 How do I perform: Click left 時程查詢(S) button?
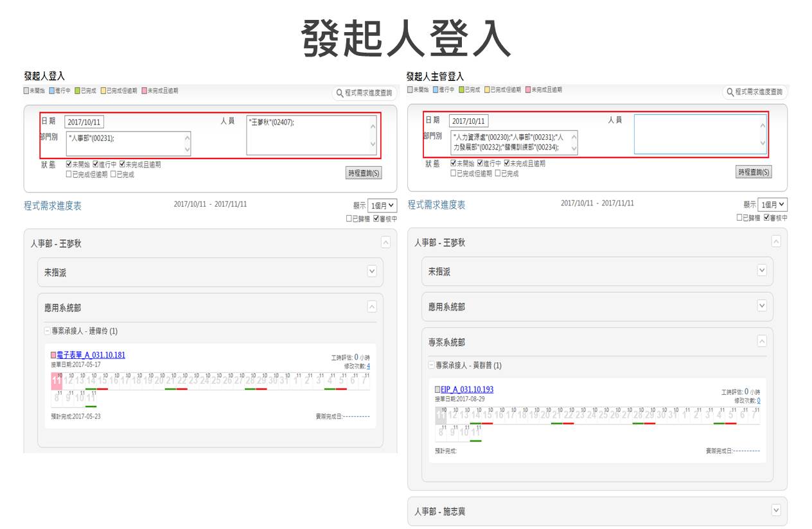coord(363,173)
